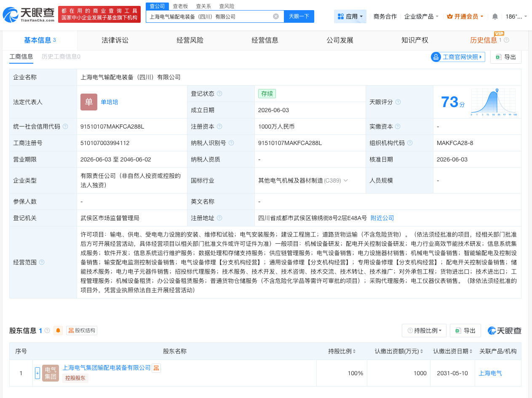
Task: Switch to the 公司发展 tab
Action: pos(340,40)
